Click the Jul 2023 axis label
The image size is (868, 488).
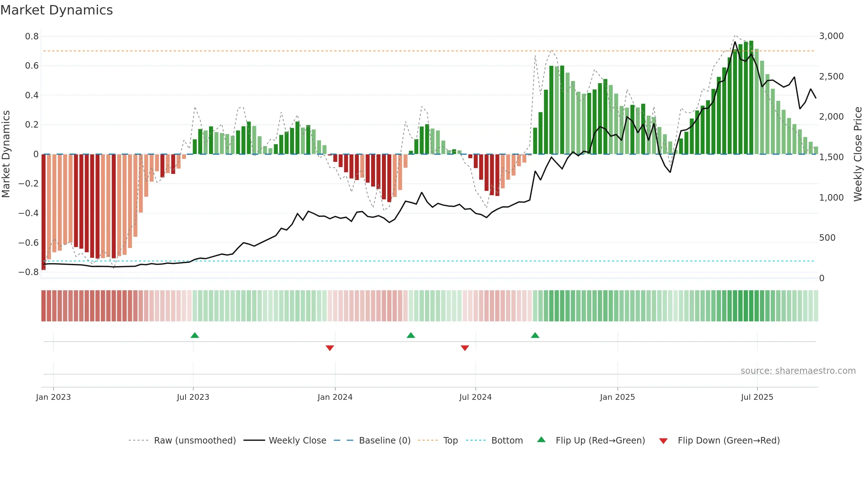click(193, 397)
